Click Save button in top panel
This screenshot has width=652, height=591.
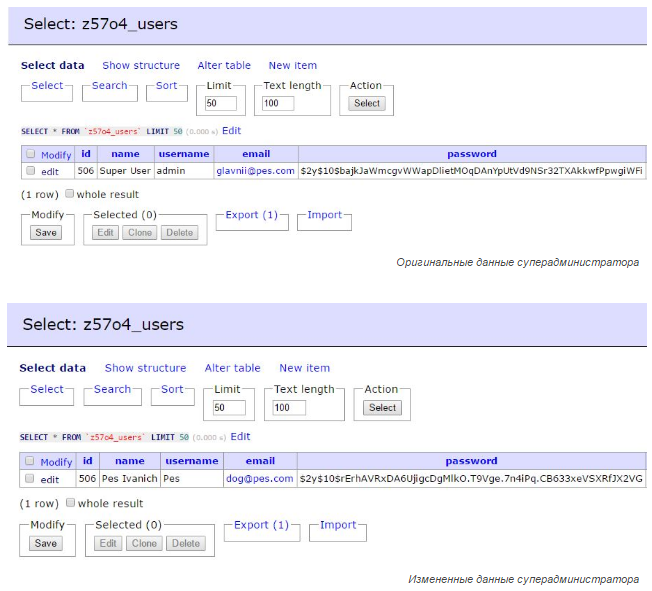pos(46,232)
